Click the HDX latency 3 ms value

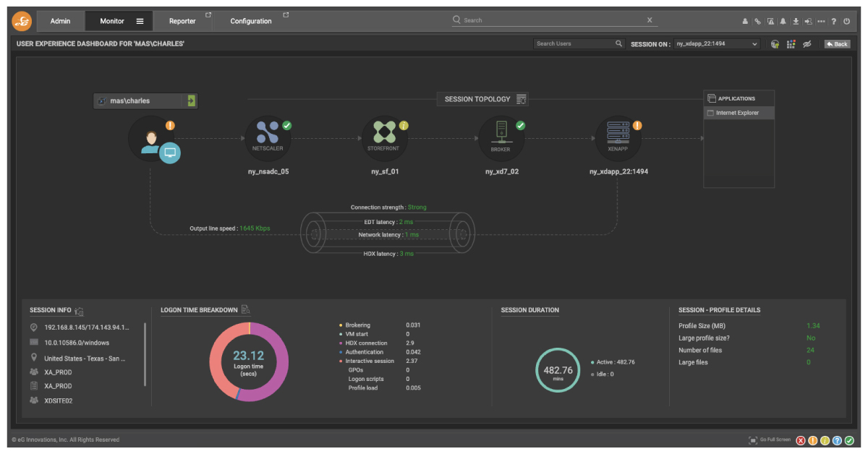tap(407, 254)
